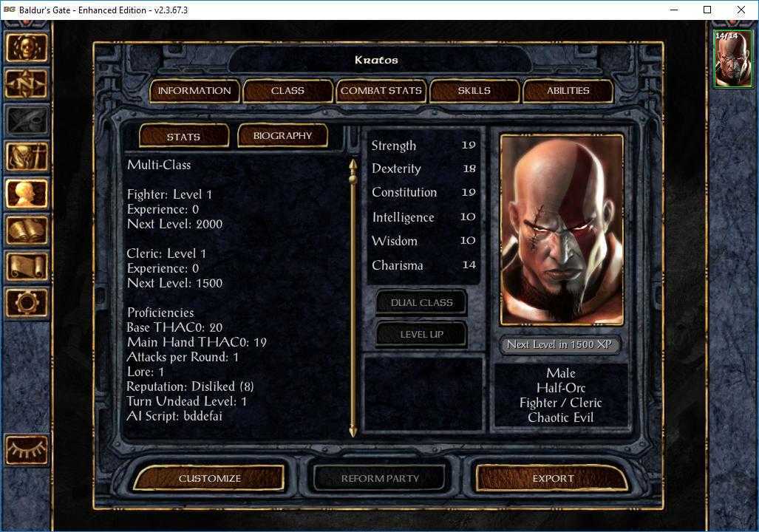
Task: Click the "Attacks per Round: 1" line
Action: 183,357
